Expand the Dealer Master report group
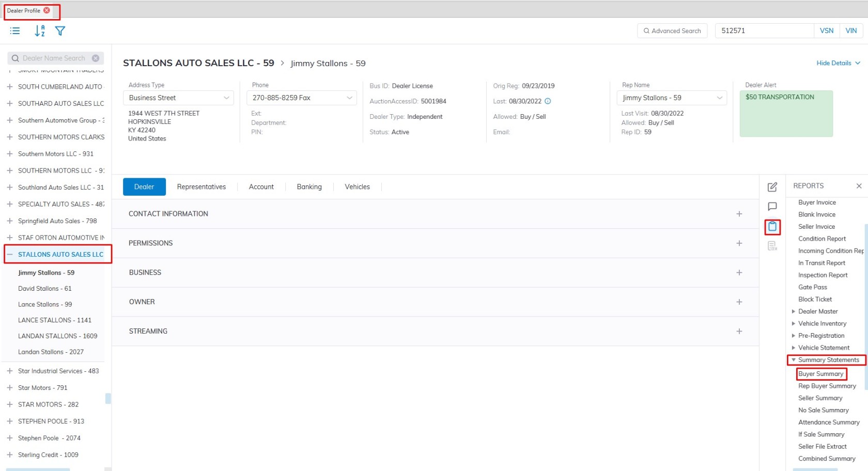 click(794, 311)
